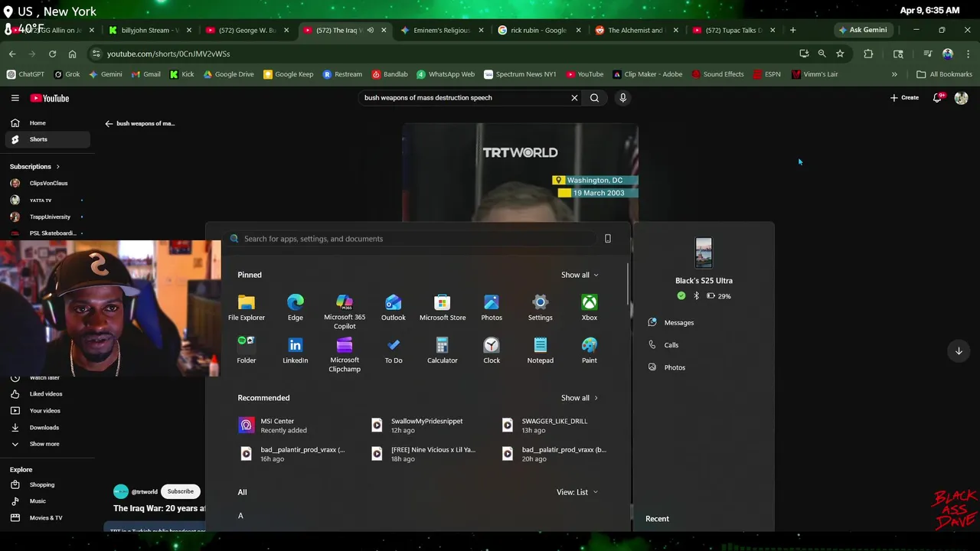
Task: Launch Microsoft Store pinned app
Action: [443, 308]
